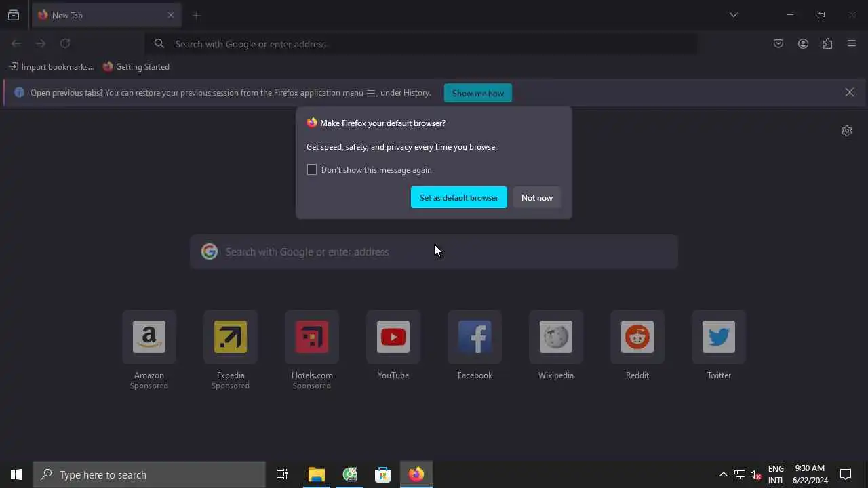Click the Not now button

(537, 197)
